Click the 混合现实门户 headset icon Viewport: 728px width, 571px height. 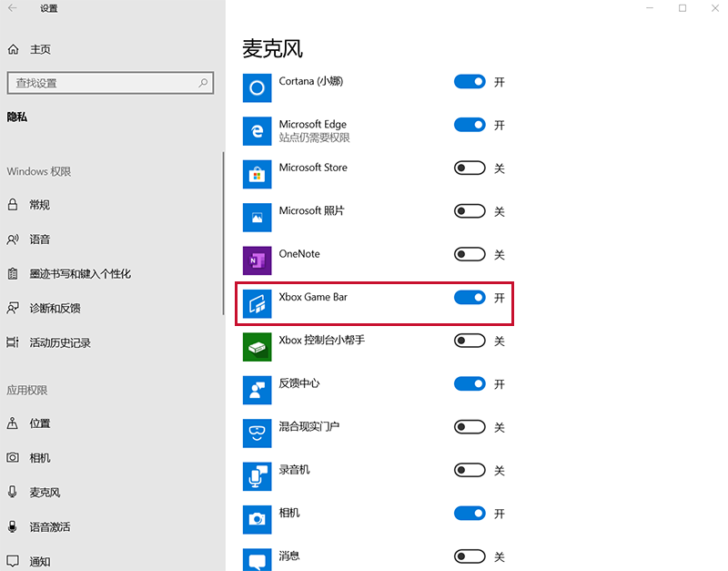(x=258, y=433)
